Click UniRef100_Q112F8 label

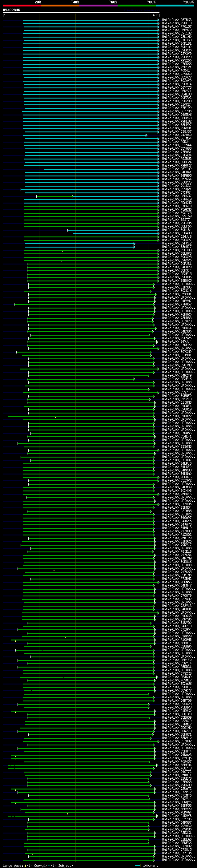coord(177,399)
